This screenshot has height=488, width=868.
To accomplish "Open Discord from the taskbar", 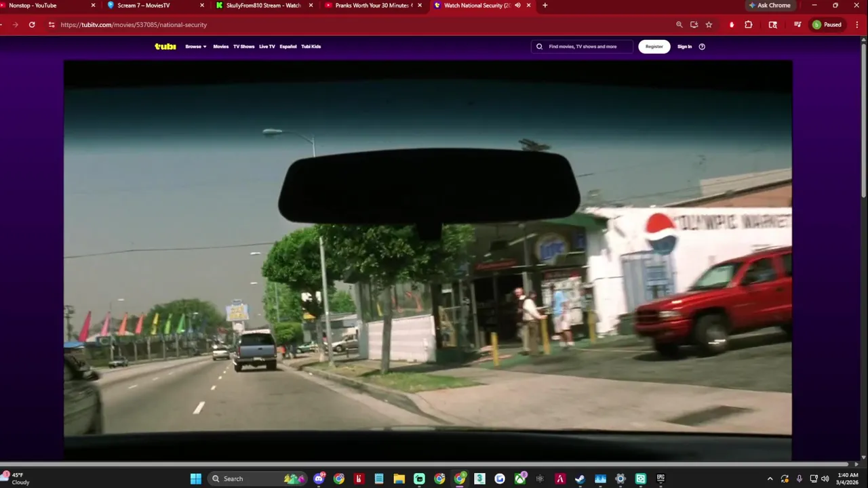I will tap(319, 479).
